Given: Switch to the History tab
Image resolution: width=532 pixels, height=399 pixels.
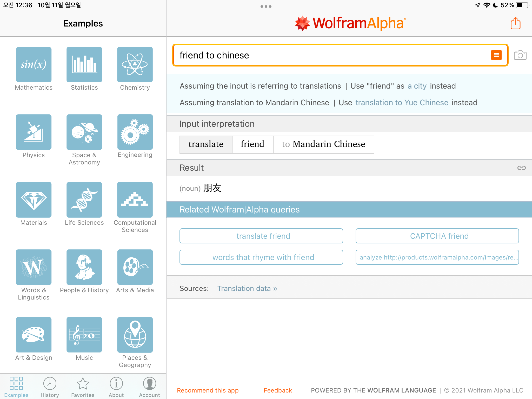Looking at the screenshot, I should pyautogui.click(x=50, y=387).
